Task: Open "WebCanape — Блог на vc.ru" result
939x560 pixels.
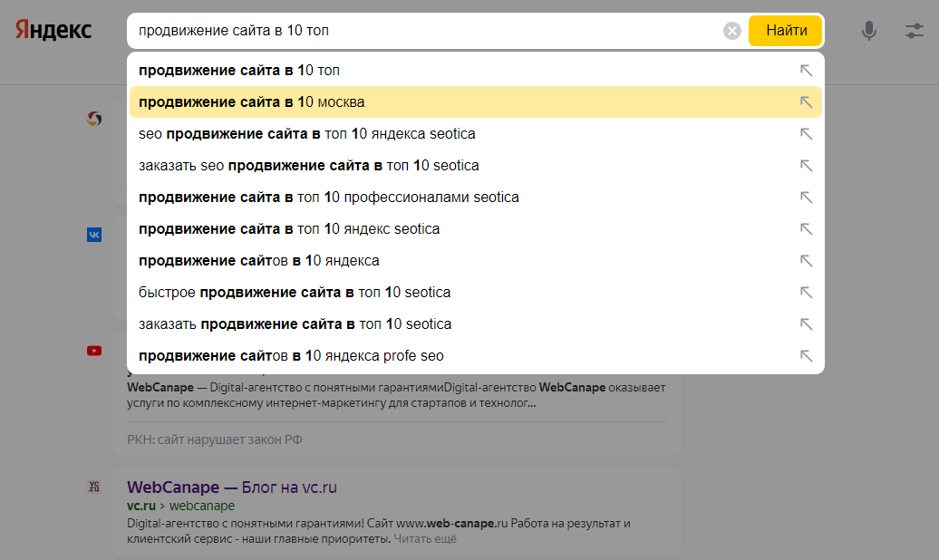Action: [232, 488]
